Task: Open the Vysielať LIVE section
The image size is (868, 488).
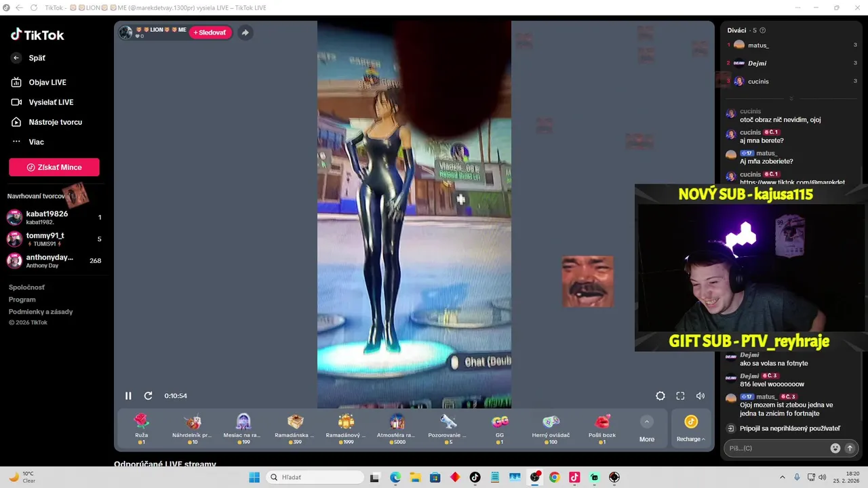Action: pyautogui.click(x=42, y=102)
